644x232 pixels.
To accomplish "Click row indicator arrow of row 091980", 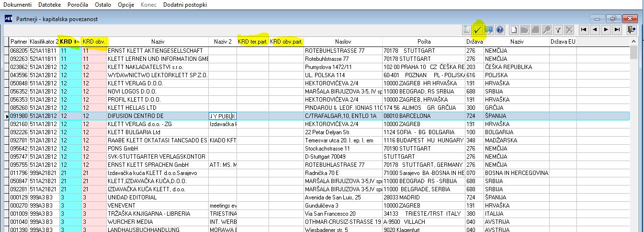I will click(7, 116).
